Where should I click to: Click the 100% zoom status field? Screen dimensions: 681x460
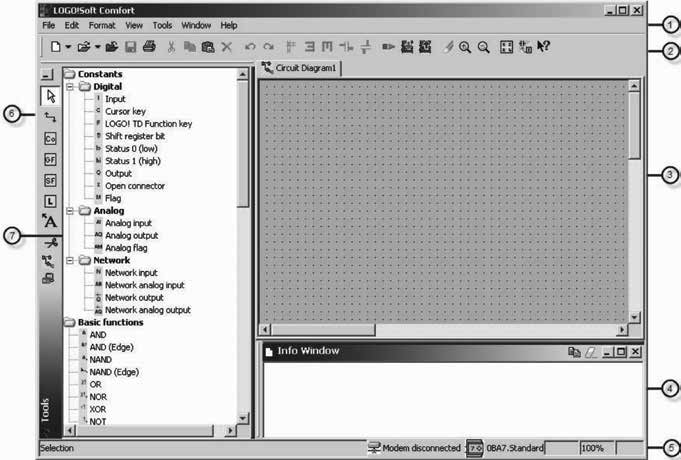coord(596,448)
